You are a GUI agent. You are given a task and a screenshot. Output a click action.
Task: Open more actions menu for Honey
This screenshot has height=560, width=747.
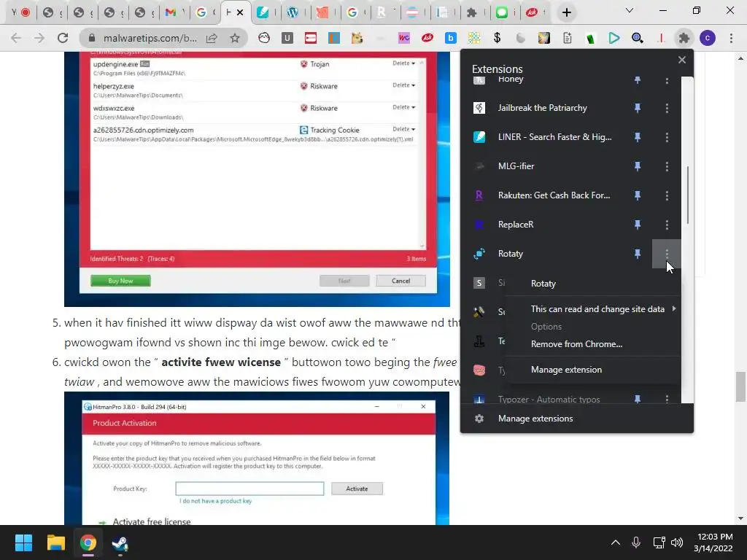[667, 80]
